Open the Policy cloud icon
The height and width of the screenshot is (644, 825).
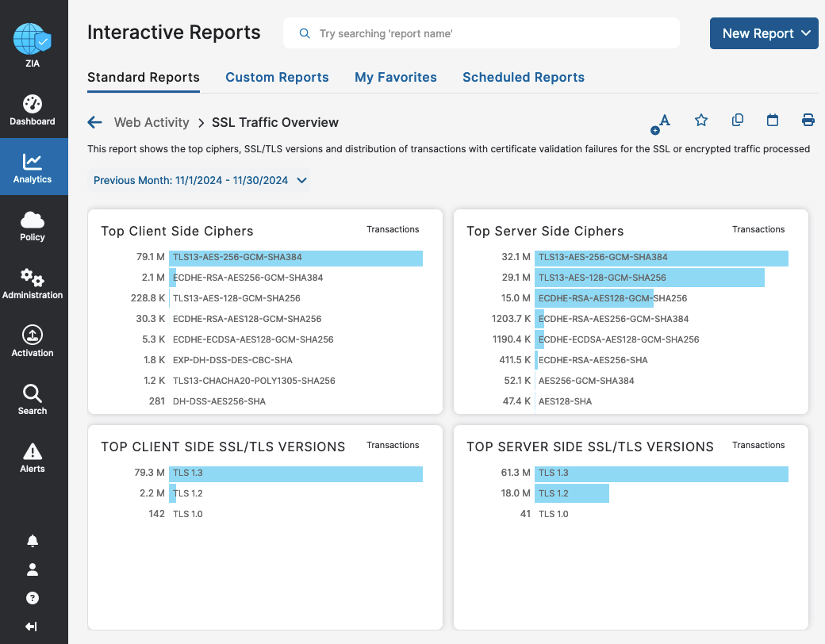click(x=33, y=226)
